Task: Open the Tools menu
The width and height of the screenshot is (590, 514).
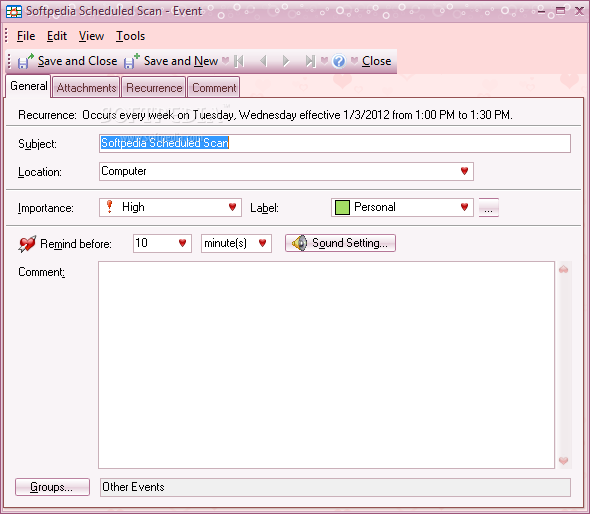Action: coord(130,36)
